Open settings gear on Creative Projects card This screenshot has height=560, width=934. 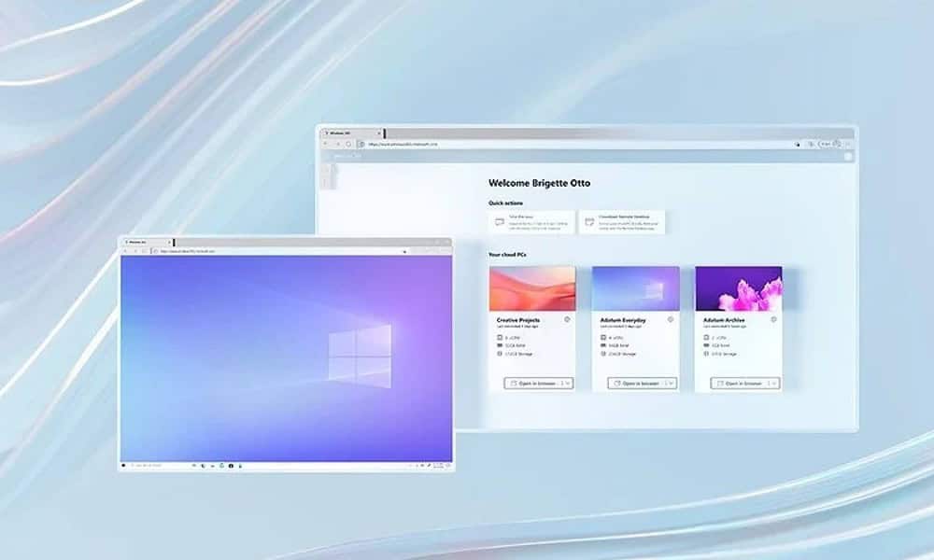568,321
